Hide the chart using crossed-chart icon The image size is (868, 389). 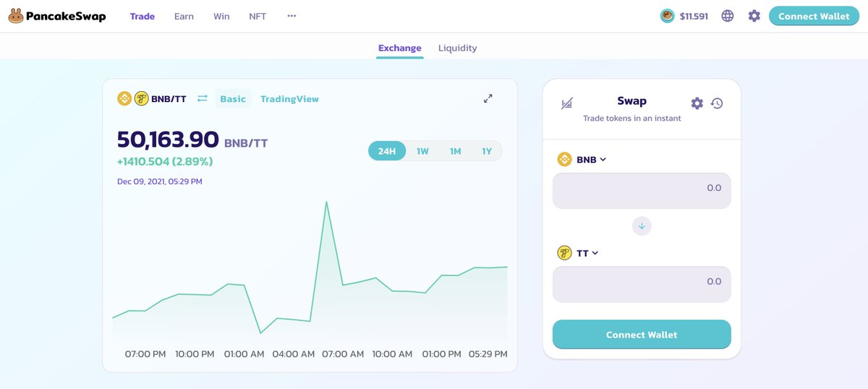tap(567, 103)
